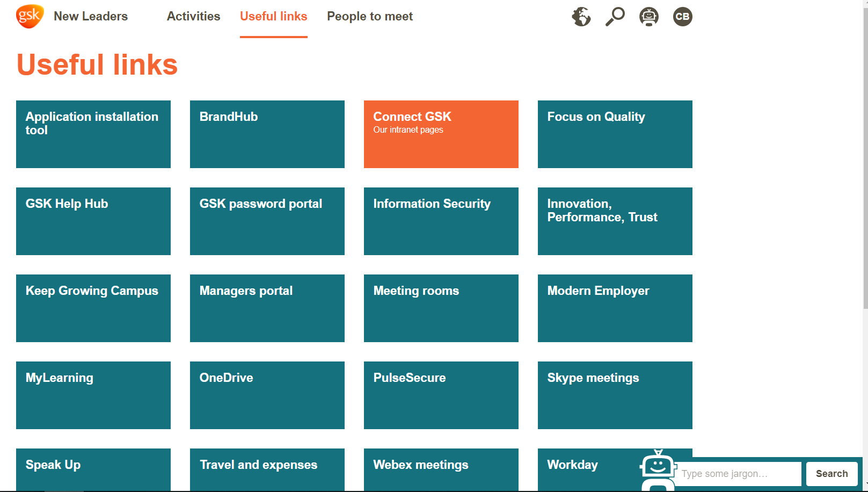Open the Keep Growing Campus tile
This screenshot has height=492, width=868.
click(93, 308)
